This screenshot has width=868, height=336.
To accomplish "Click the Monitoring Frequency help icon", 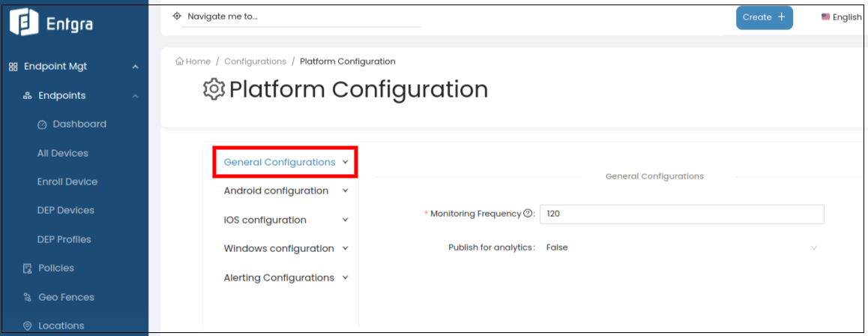I will [528, 214].
